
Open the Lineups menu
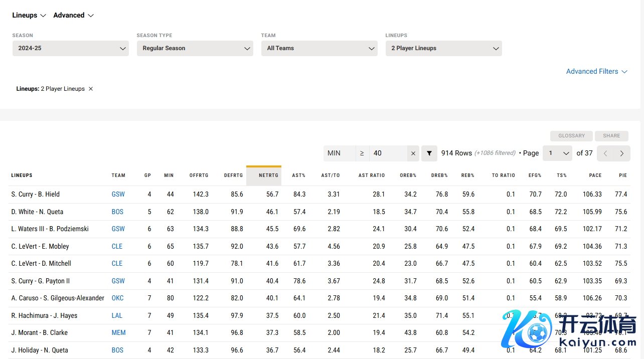click(29, 15)
